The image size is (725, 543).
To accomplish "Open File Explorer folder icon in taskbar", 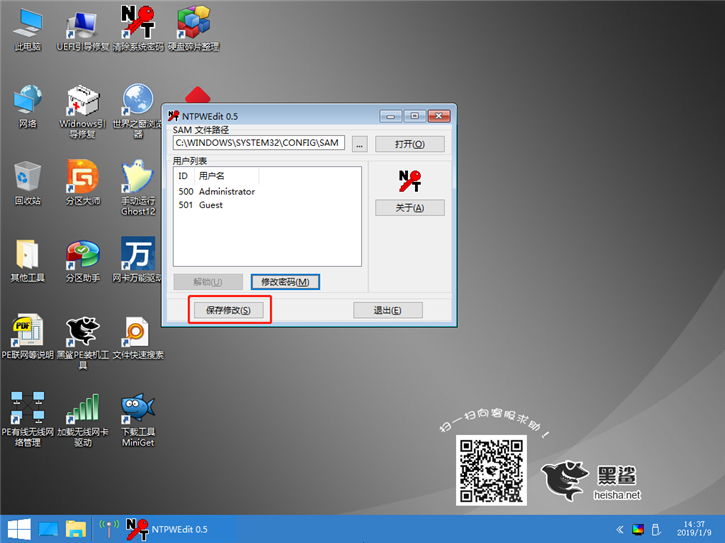I will (76, 528).
